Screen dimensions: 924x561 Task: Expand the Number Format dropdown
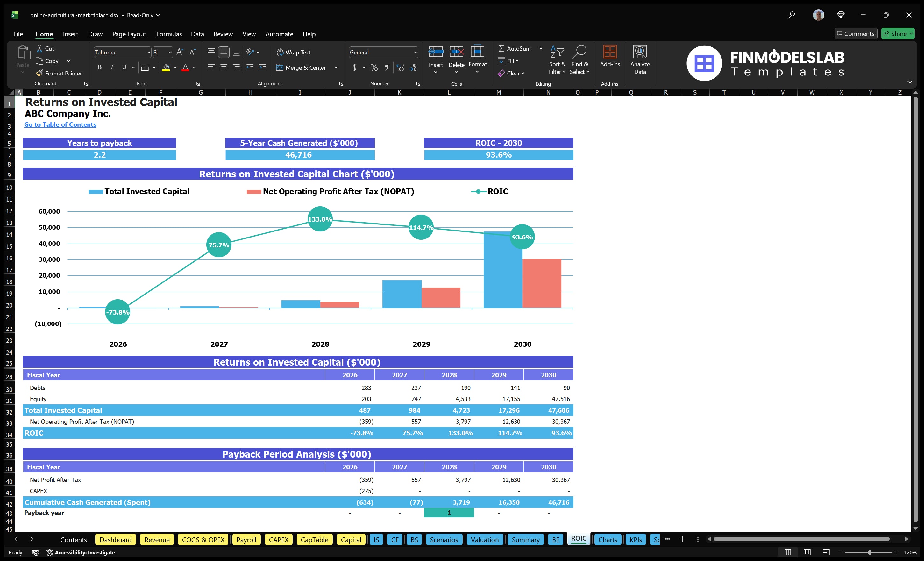click(x=415, y=52)
